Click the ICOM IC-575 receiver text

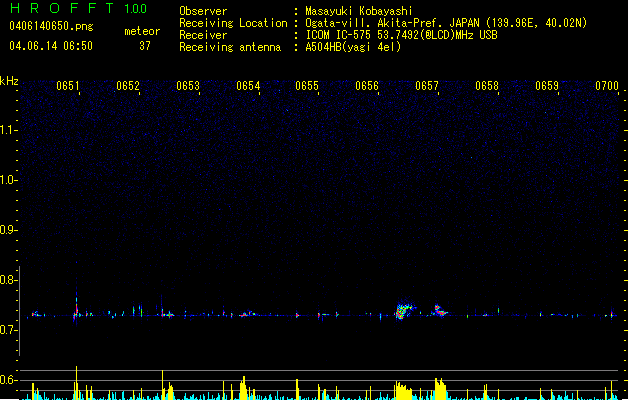tap(401, 35)
